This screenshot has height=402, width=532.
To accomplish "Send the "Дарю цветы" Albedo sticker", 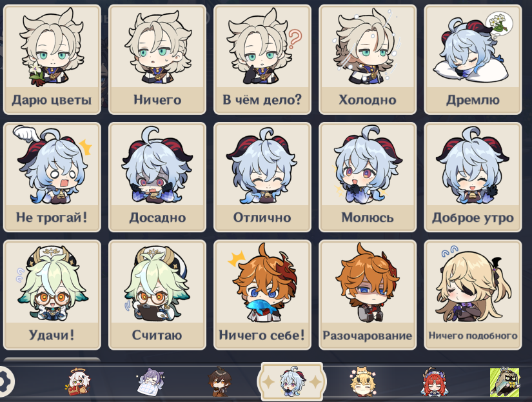I will click(x=52, y=59).
